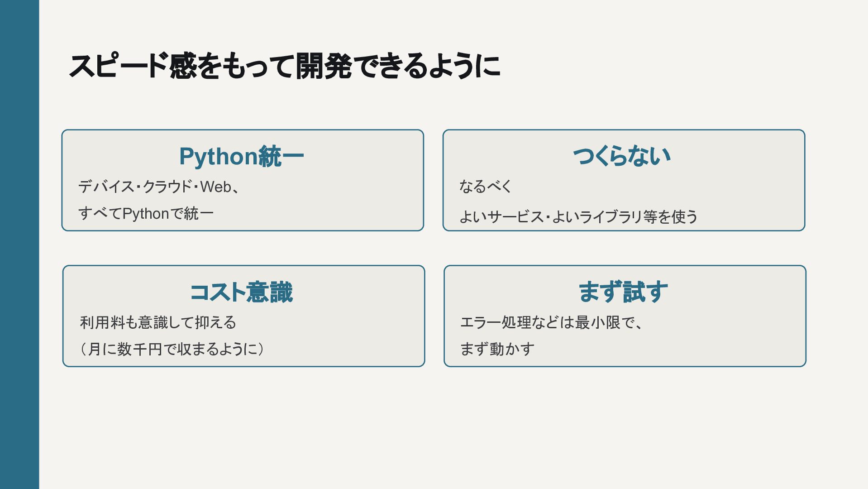This screenshot has height=489, width=868.
Task: Select the line すべてPythonで統一
Action: pos(146,213)
